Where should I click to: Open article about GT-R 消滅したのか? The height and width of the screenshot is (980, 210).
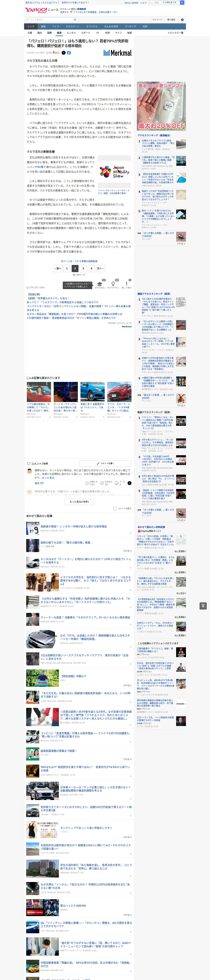click(x=95, y=637)
